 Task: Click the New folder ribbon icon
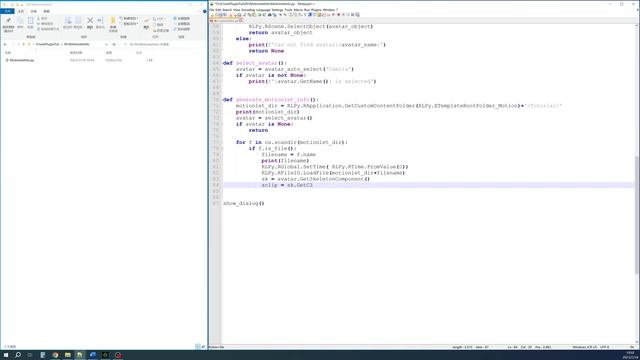[x=113, y=24]
